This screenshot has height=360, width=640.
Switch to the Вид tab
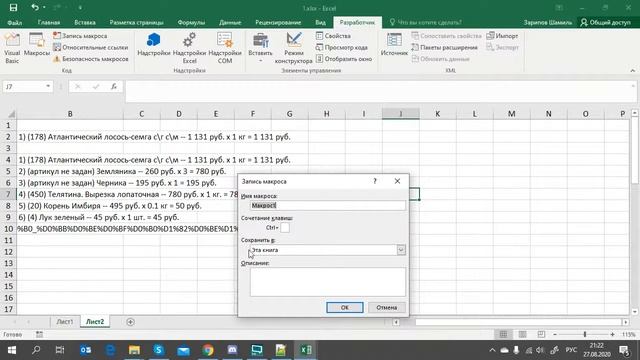click(x=320, y=22)
